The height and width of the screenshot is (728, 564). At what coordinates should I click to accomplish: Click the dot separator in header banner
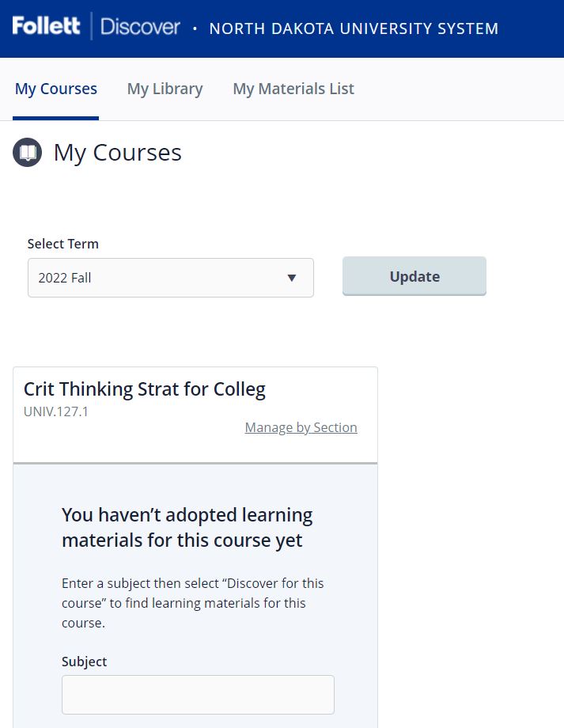(x=195, y=28)
